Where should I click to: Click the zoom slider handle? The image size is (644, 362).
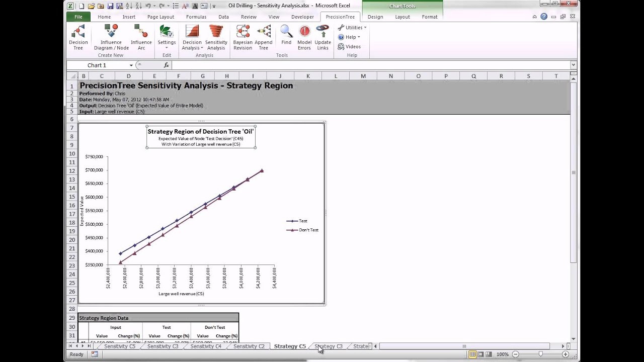point(541,354)
